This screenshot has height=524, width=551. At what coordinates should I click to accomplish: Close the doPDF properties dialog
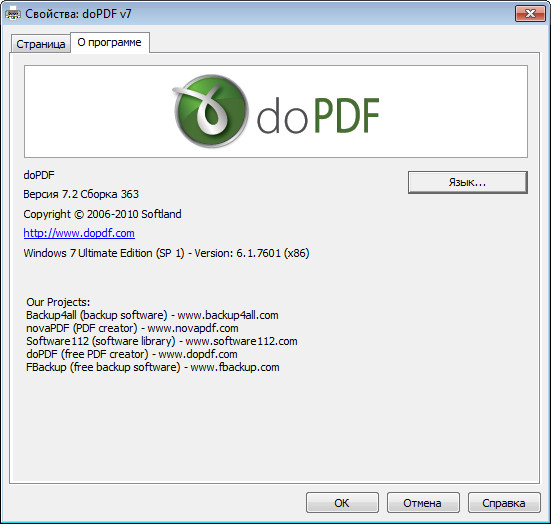[x=530, y=14]
